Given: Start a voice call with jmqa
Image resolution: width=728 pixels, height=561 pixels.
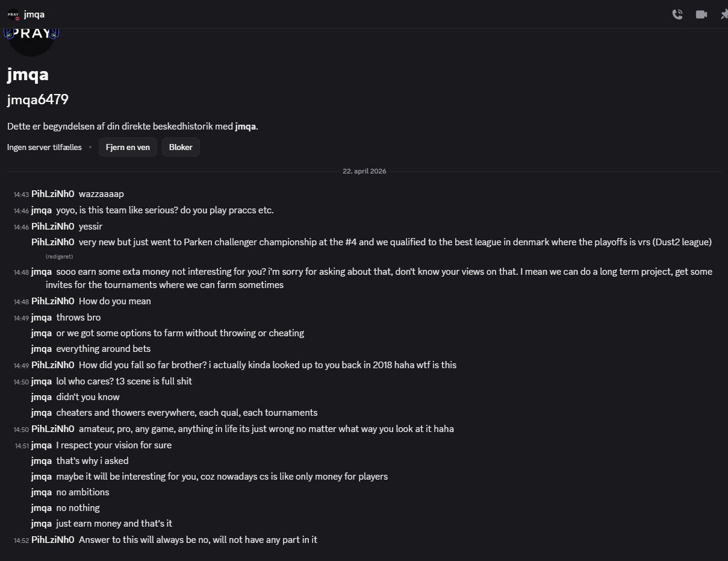Looking at the screenshot, I should click(x=677, y=14).
